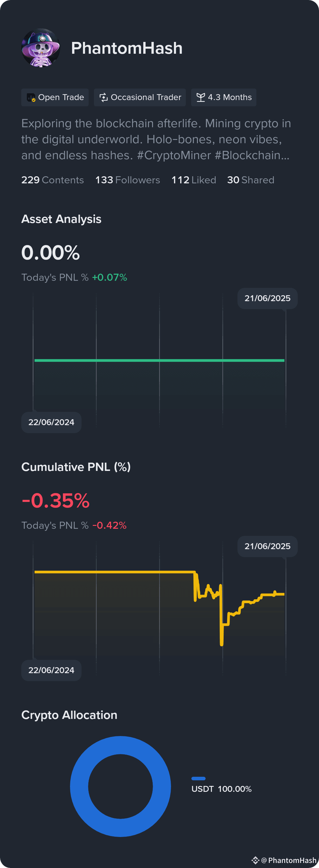This screenshot has height=868, width=319.
Task: Open the 4.3 Months tag
Action: [x=224, y=97]
